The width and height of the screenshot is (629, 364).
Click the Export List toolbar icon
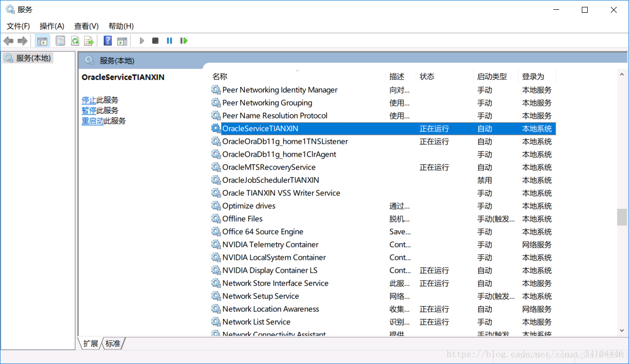(x=89, y=41)
